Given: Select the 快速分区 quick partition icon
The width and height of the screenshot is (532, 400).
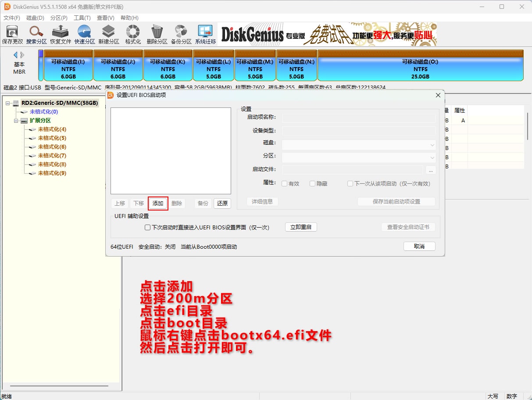Looking at the screenshot, I should coord(84,34).
